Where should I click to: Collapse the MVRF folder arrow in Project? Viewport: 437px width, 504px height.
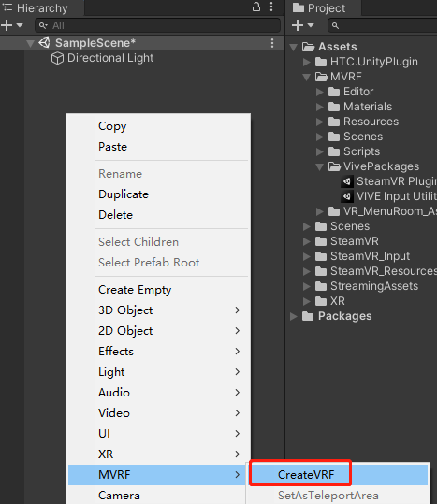(x=306, y=77)
